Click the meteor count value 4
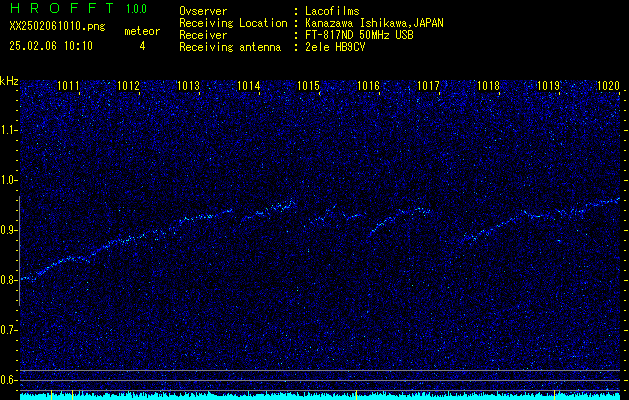 coord(142,46)
